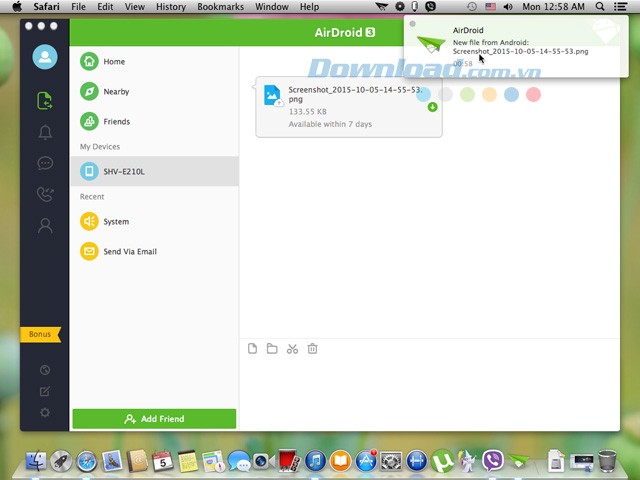Open the Time Machine menu bar icon
The width and height of the screenshot is (640, 480).
coord(471,7)
